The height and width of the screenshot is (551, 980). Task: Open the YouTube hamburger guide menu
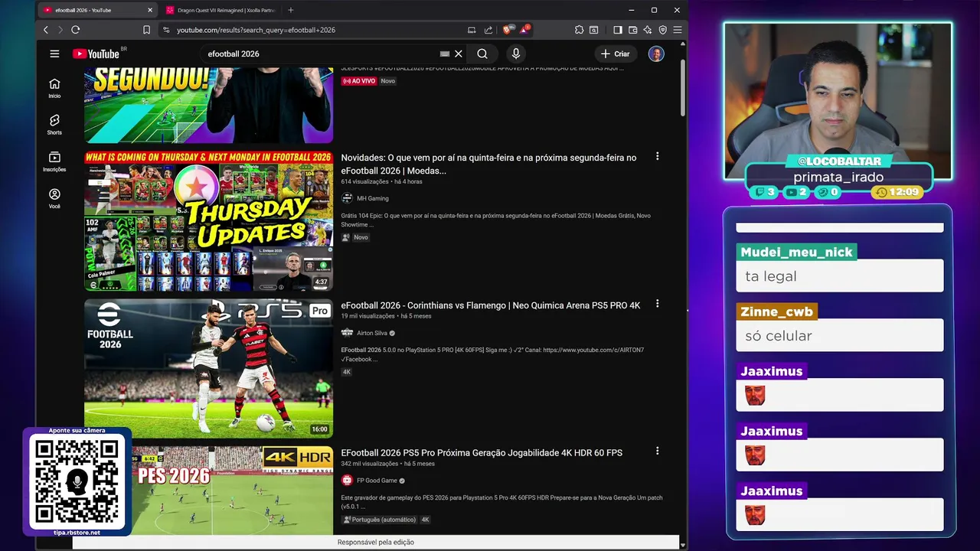[x=54, y=54]
